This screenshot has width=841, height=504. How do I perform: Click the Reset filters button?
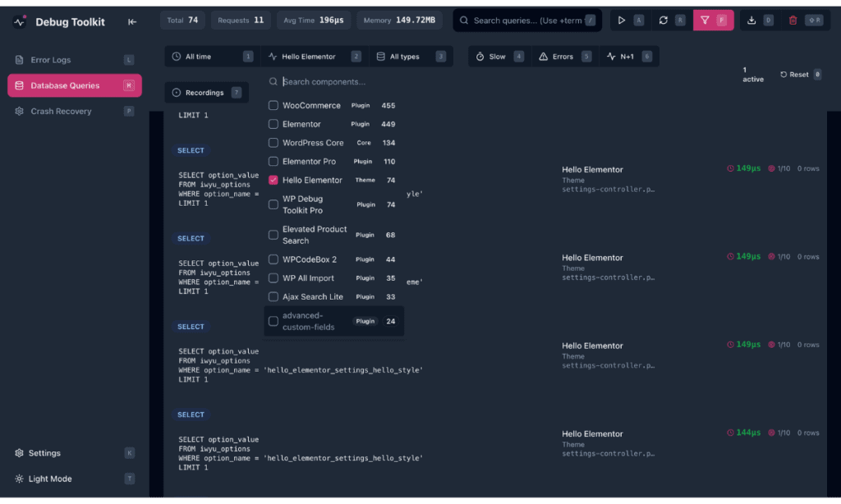(x=800, y=75)
